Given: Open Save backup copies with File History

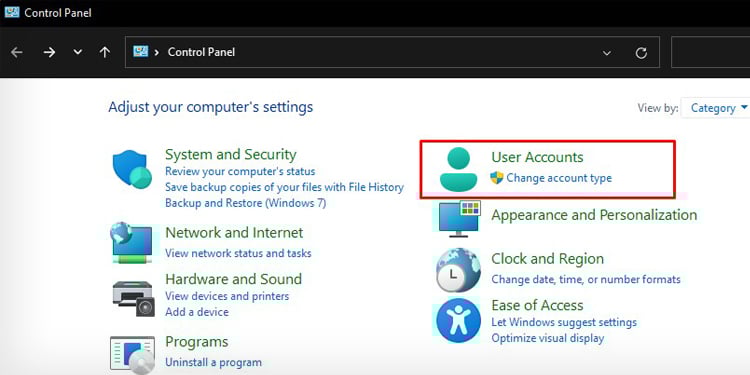Looking at the screenshot, I should pos(284,187).
